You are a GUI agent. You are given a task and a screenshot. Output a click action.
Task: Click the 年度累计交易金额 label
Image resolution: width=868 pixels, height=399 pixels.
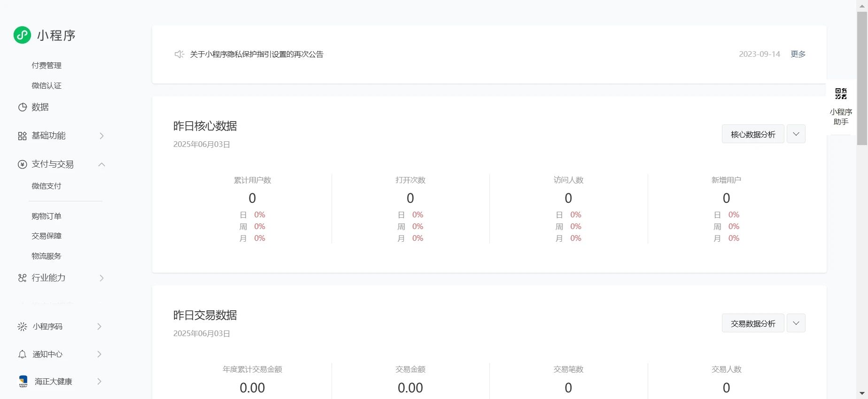252,369
